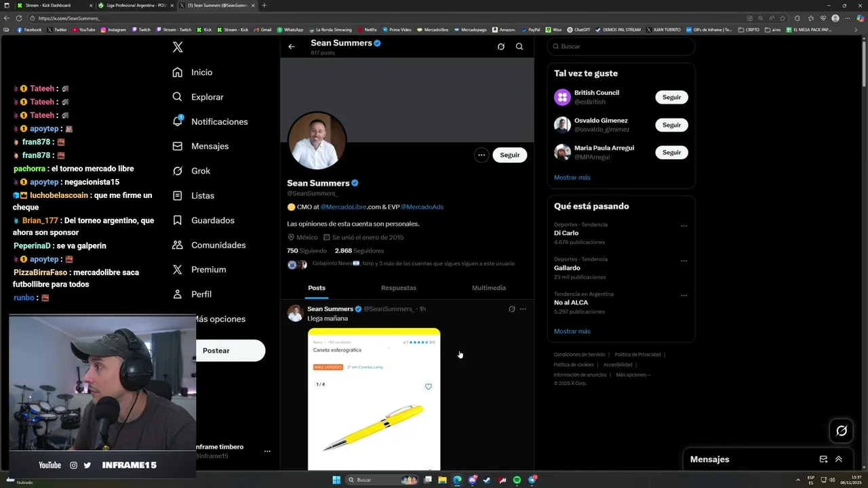Open Condiciones de Servicio footer link
Image resolution: width=868 pixels, height=488 pixels.
tap(579, 354)
